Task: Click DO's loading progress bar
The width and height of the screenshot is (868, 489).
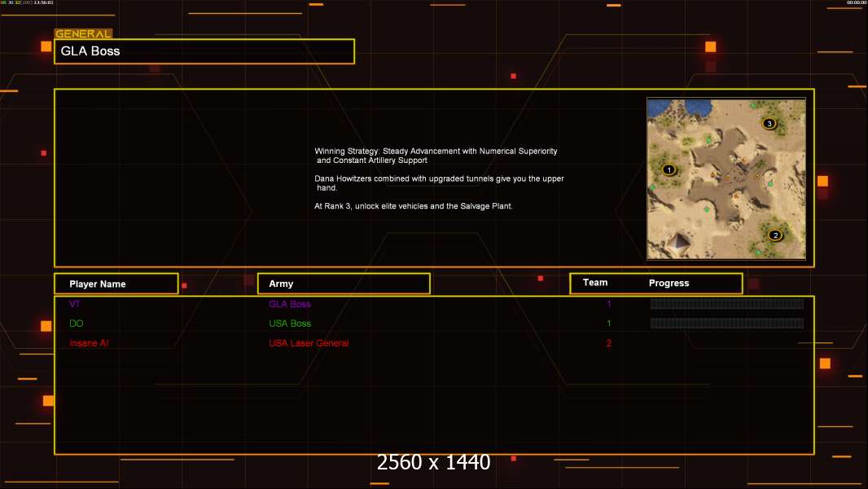Action: click(x=726, y=324)
